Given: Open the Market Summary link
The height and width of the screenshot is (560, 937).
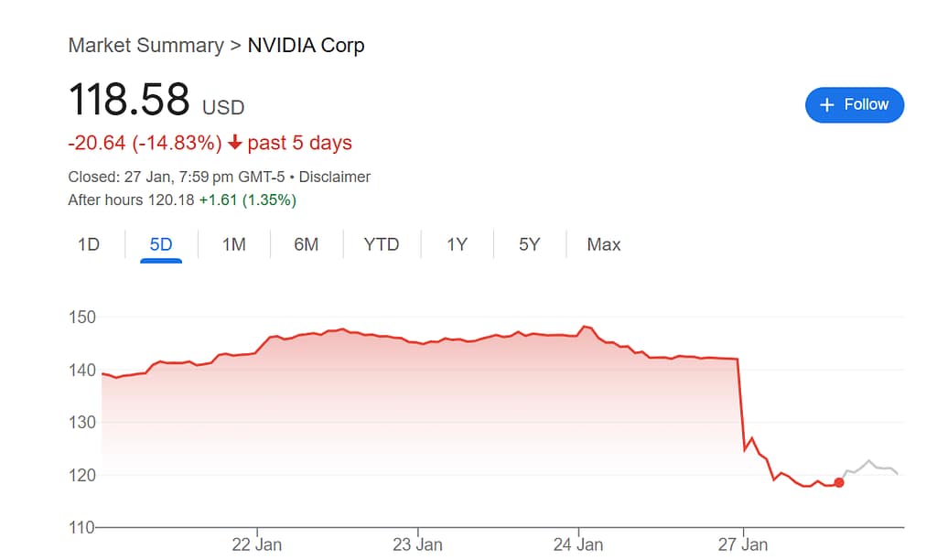Looking at the screenshot, I should pyautogui.click(x=145, y=46).
